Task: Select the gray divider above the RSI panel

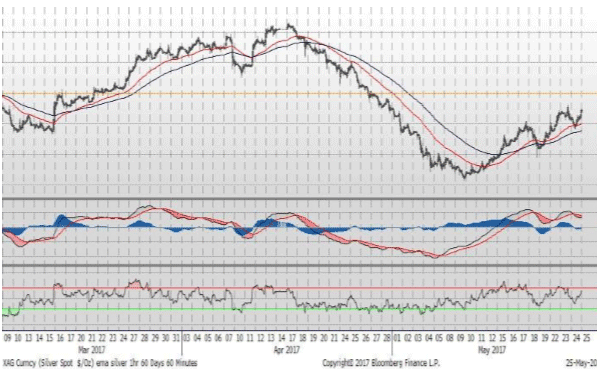Action: 300,265
